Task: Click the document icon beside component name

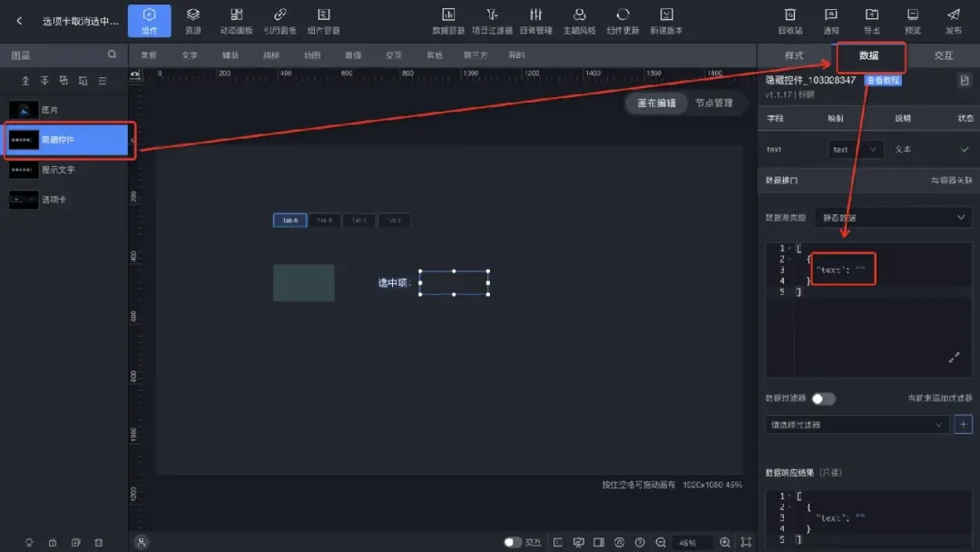Action: tap(965, 80)
